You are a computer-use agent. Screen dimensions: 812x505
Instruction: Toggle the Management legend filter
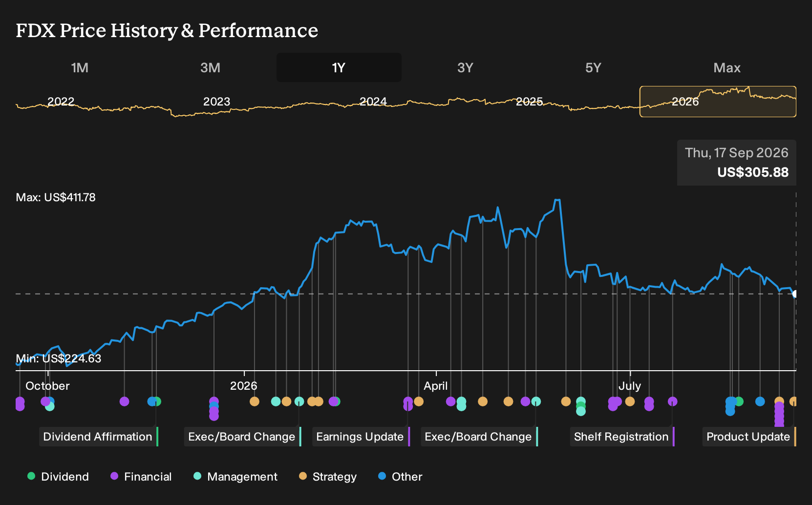tap(235, 477)
